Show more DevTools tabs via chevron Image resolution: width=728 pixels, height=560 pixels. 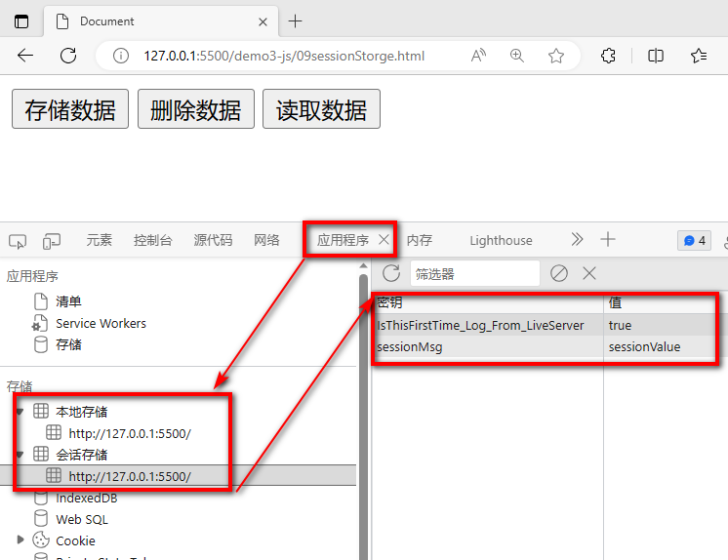point(577,239)
